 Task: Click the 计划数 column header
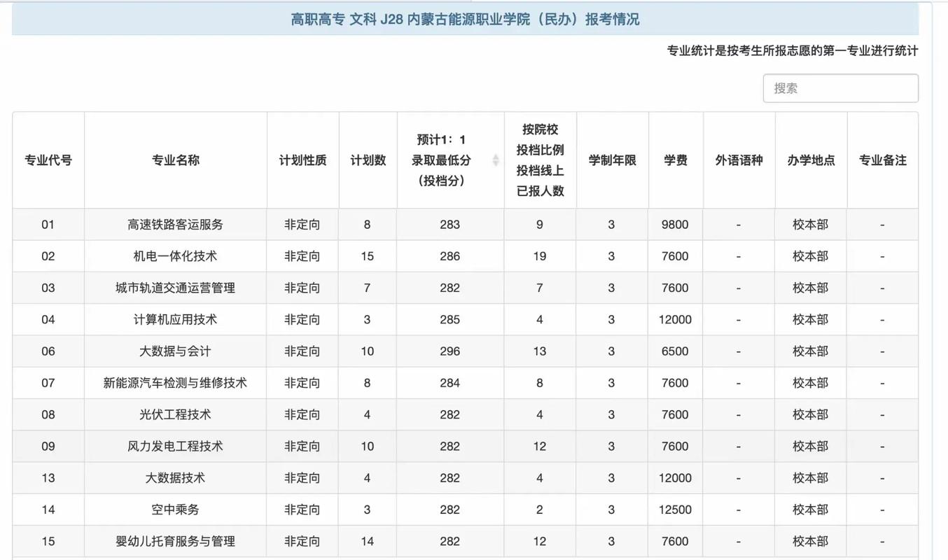(x=368, y=160)
